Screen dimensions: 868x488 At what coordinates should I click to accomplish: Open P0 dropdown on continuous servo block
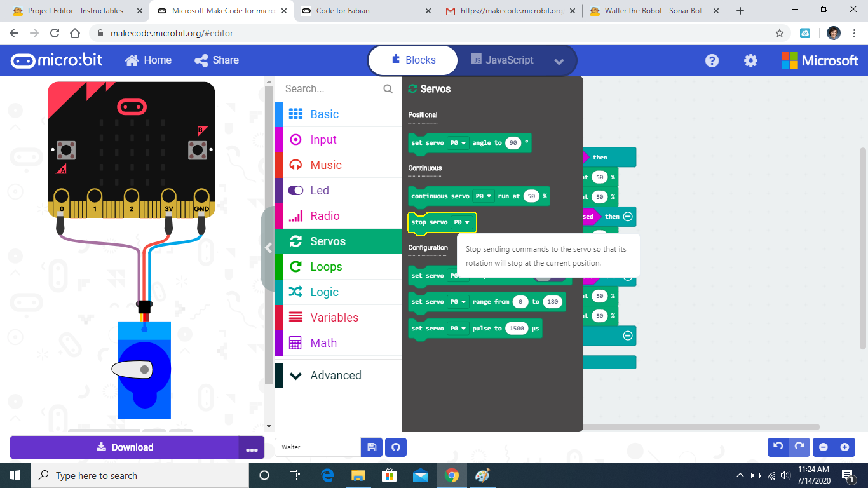tap(484, 196)
